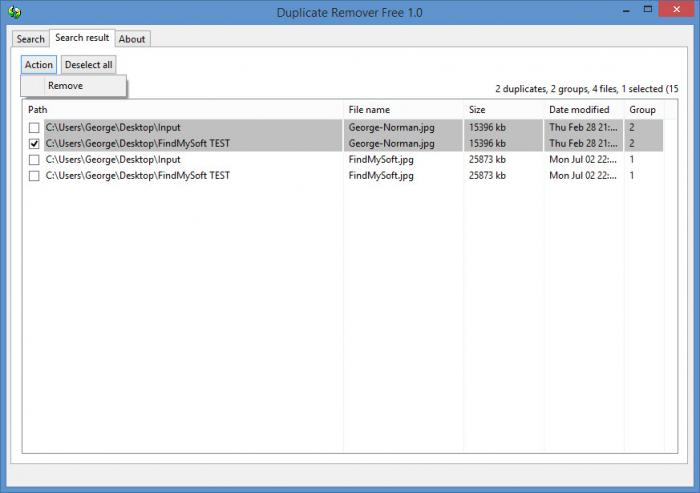Click the Group column header
Viewport: 700px width, 493px height.
tap(642, 109)
